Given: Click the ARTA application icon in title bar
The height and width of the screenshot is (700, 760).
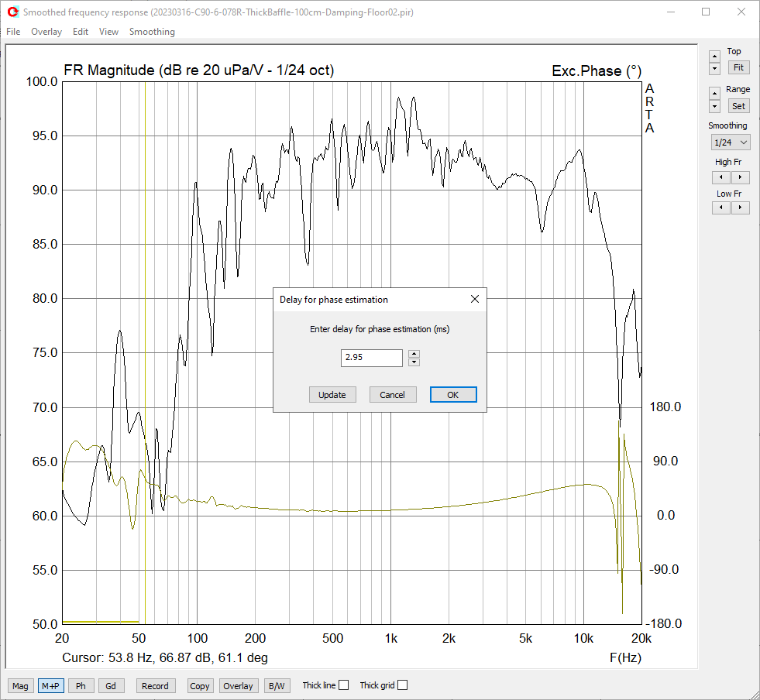Looking at the screenshot, I should pos(13,12).
